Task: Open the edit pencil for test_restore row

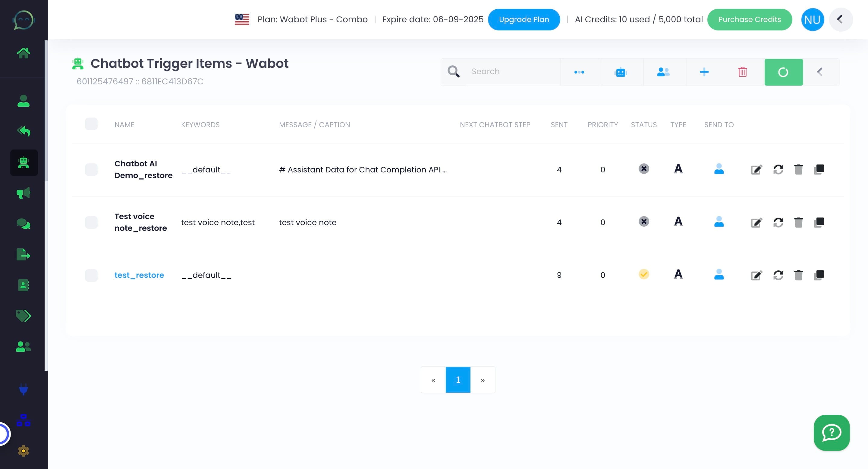Action: pyautogui.click(x=756, y=275)
